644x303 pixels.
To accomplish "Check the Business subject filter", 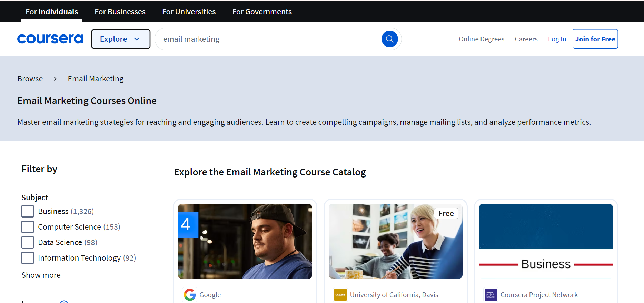I will [28, 211].
